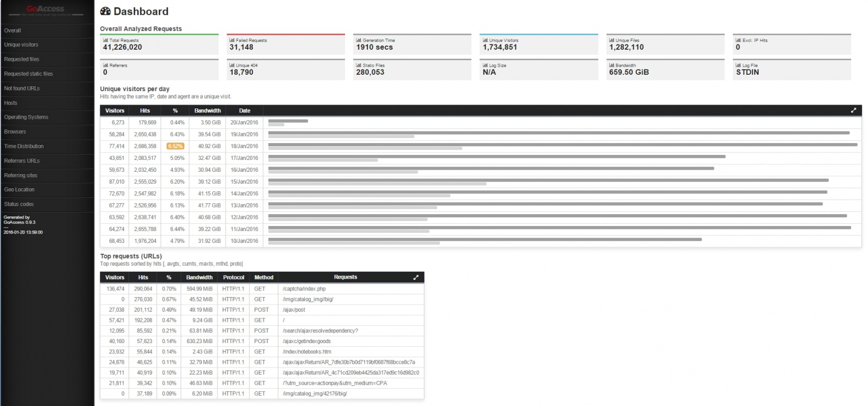This screenshot has width=868, height=406.
Task: Open Requested files in sidebar
Action: 47,60
